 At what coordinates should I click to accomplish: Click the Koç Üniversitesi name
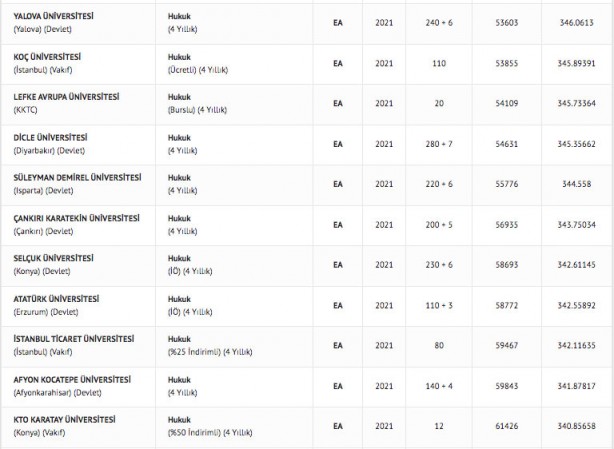pyautogui.click(x=47, y=56)
